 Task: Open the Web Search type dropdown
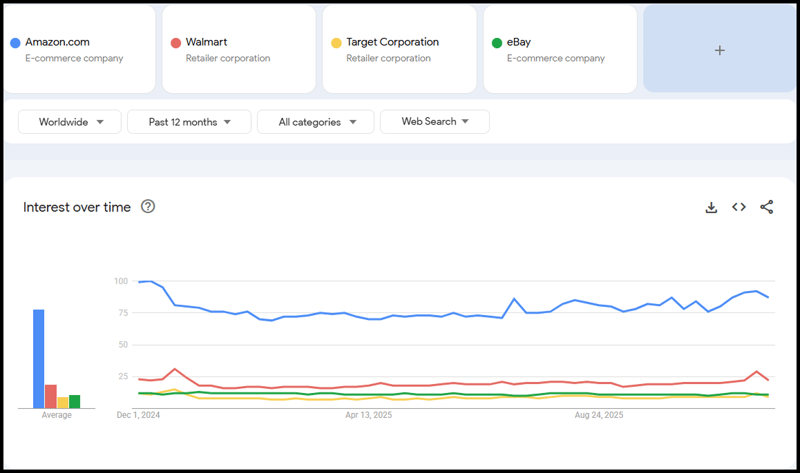tap(435, 122)
